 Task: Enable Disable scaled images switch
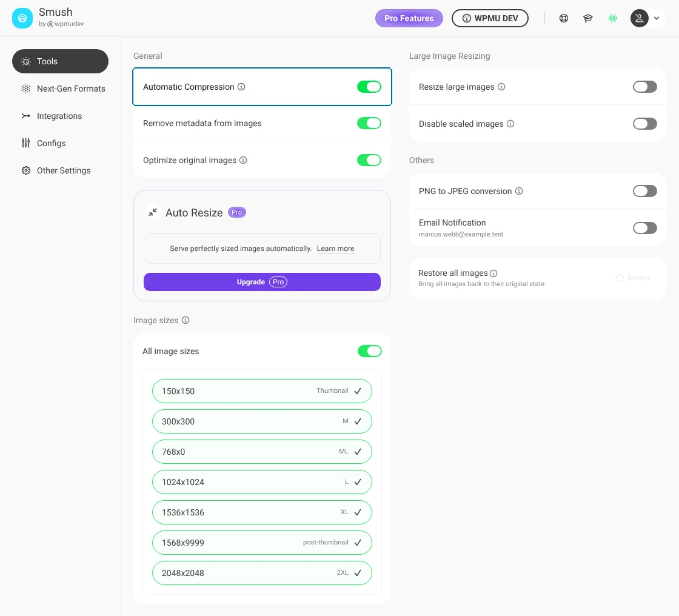pyautogui.click(x=645, y=124)
